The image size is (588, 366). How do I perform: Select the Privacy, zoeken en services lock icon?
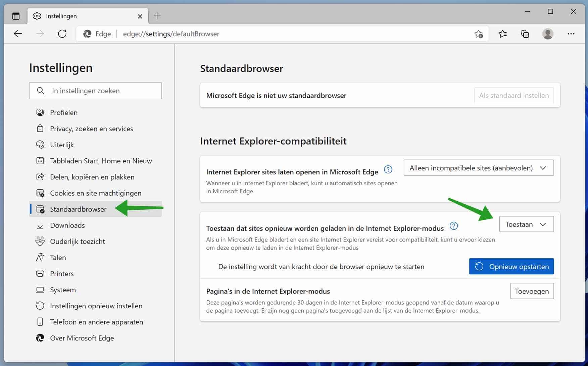point(40,128)
